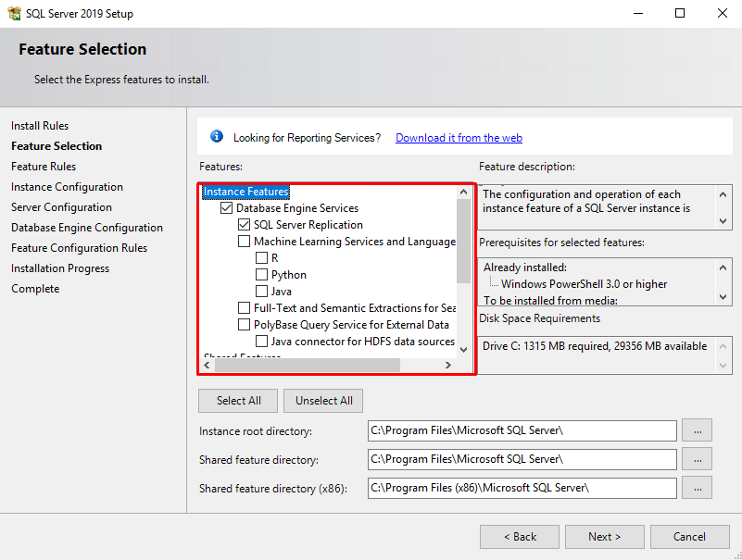Open Download it from the web link
This screenshot has width=742, height=560.
click(459, 138)
